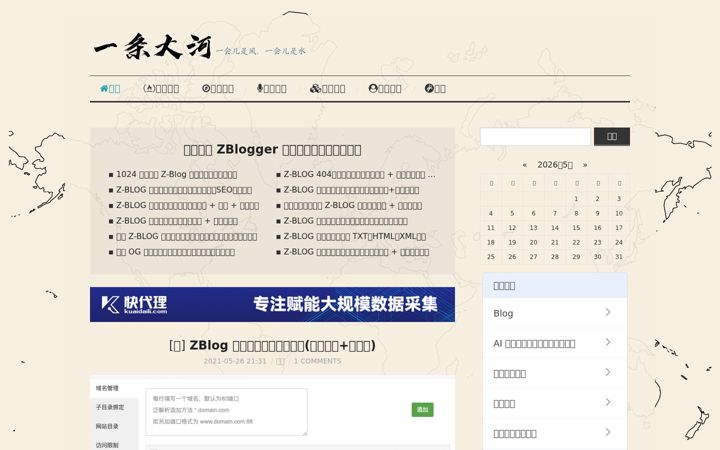This screenshot has width=720, height=450.
Task: Open the site logo calligraphy title
Action: click(152, 47)
